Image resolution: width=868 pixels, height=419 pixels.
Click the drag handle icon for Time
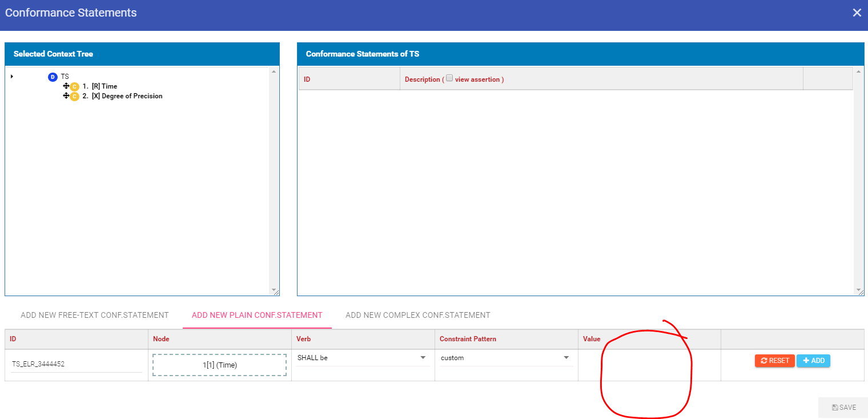[x=66, y=86]
